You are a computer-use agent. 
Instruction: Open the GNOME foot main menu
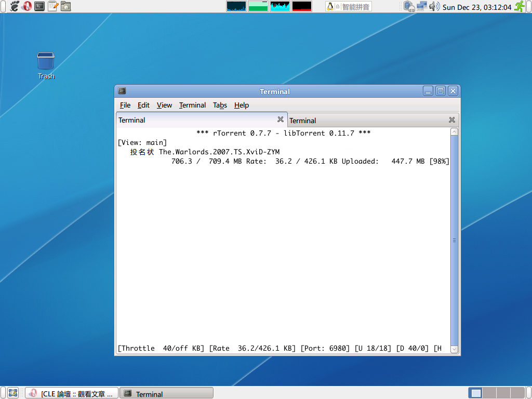14,6
